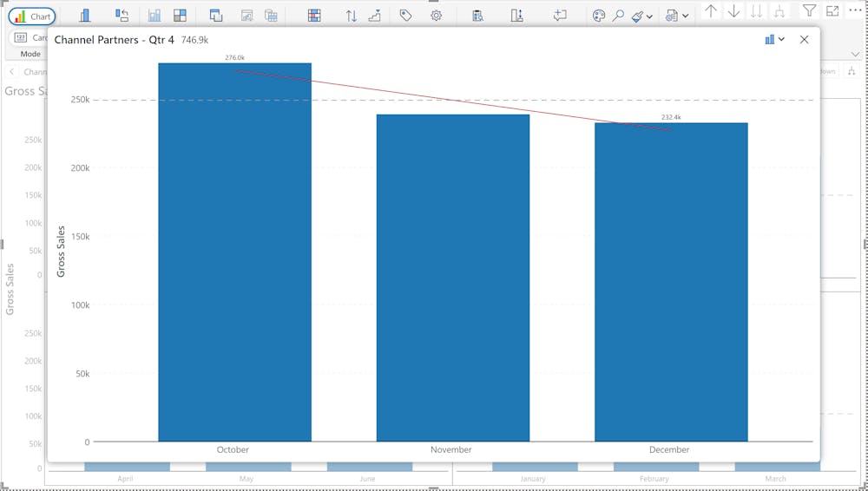This screenshot has width=868, height=491.
Task: Click the 100k y-axis label in popup
Action: (x=80, y=305)
